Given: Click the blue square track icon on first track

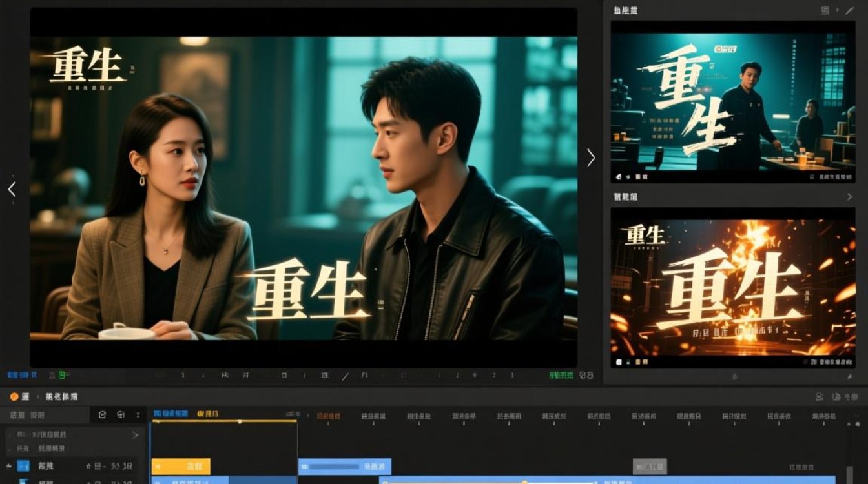Looking at the screenshot, I should pos(23,465).
